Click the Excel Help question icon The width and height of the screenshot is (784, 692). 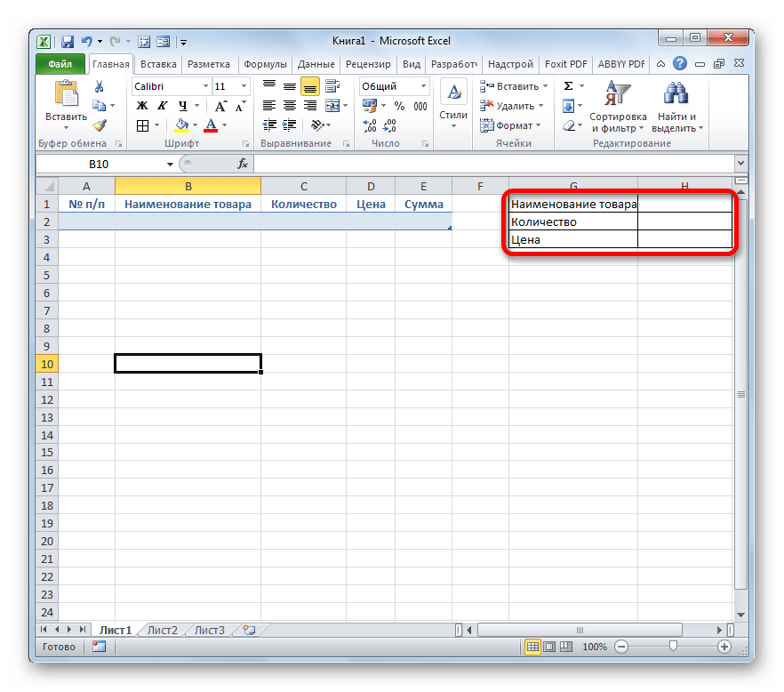pyautogui.click(x=679, y=63)
